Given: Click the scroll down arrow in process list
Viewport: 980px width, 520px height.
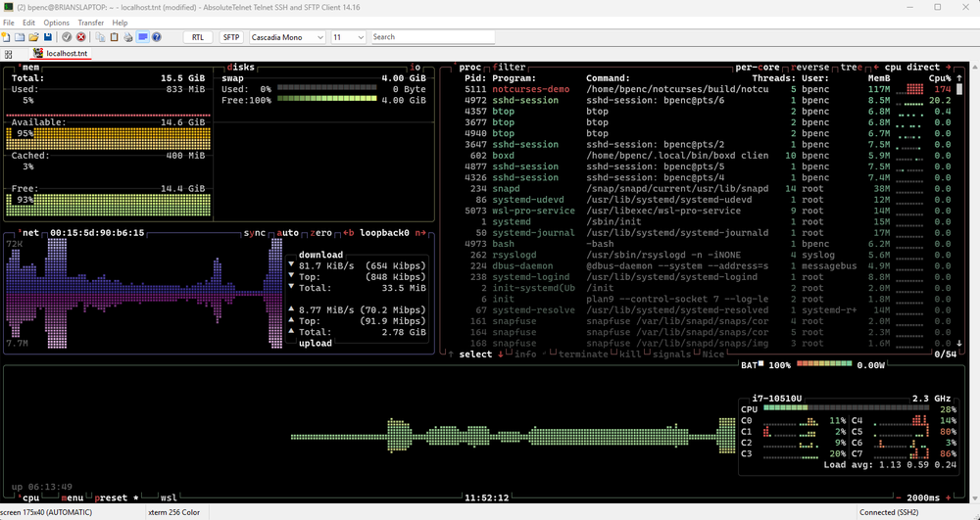Looking at the screenshot, I should tap(959, 344).
